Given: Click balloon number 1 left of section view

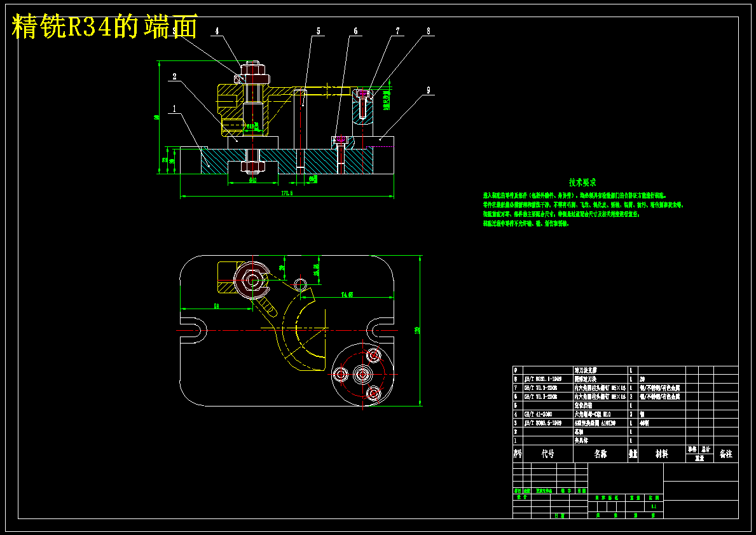Looking at the screenshot, I should click(175, 109).
